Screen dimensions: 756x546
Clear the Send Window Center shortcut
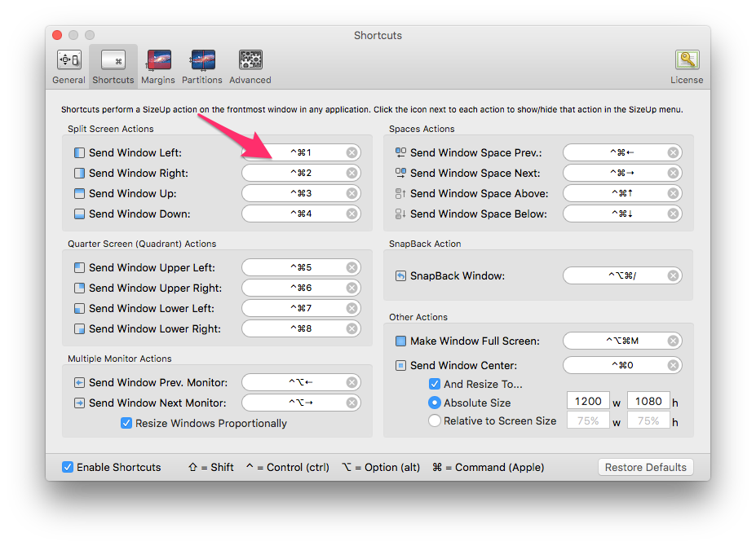[x=673, y=365]
